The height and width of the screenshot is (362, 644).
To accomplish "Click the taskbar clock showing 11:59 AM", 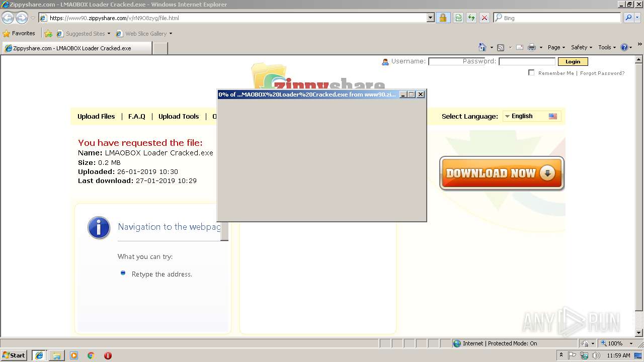I will [618, 355].
